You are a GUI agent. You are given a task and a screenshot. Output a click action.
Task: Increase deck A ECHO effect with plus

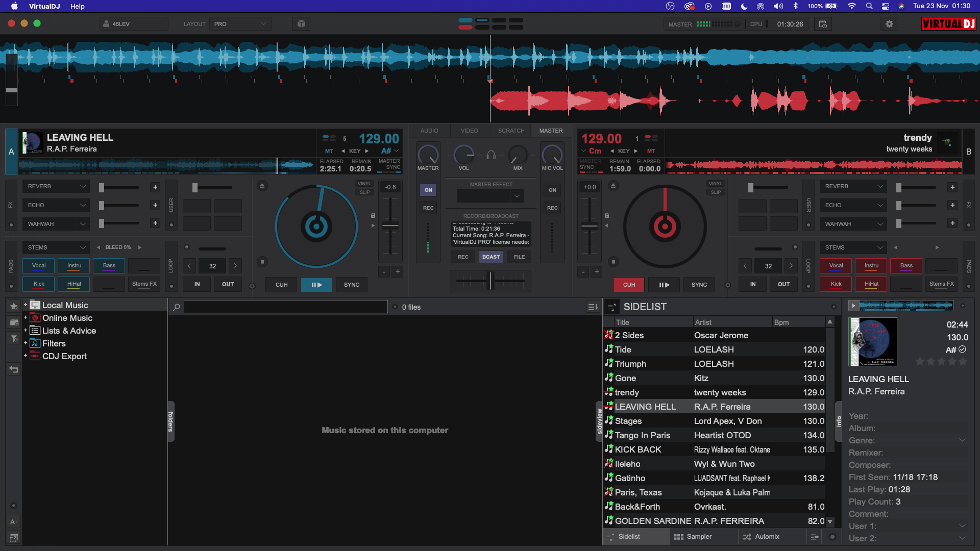coord(155,205)
